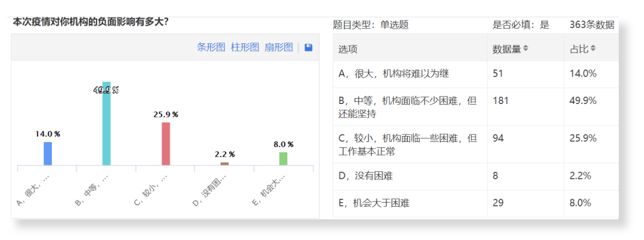Click the 25.9 % label above red bar

point(166,115)
